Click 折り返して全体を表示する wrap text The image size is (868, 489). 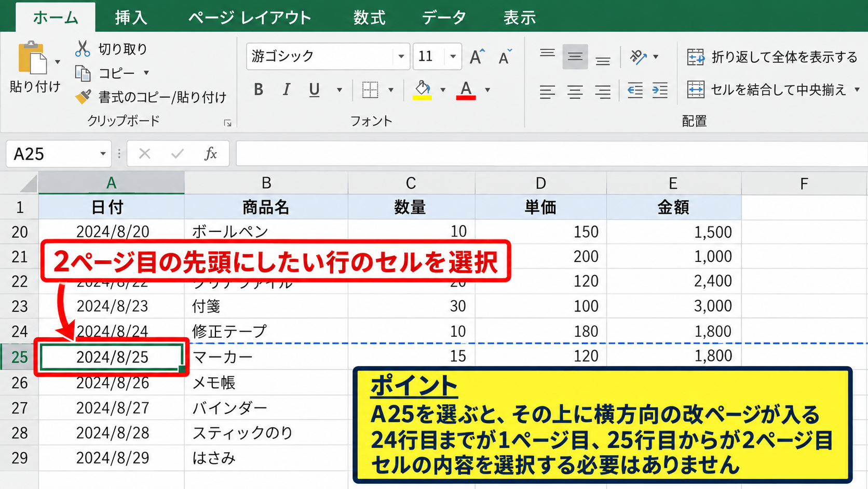[x=772, y=57]
